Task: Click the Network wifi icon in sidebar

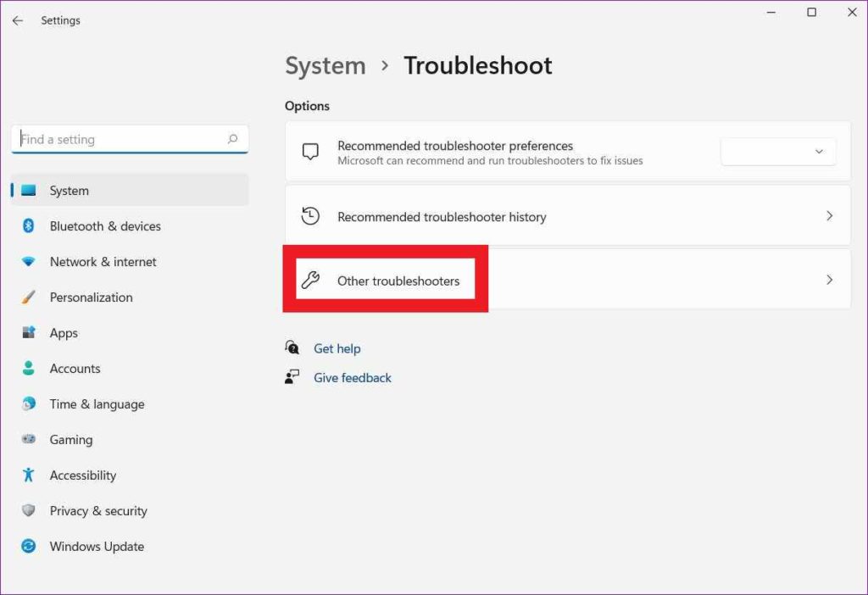Action: click(28, 261)
